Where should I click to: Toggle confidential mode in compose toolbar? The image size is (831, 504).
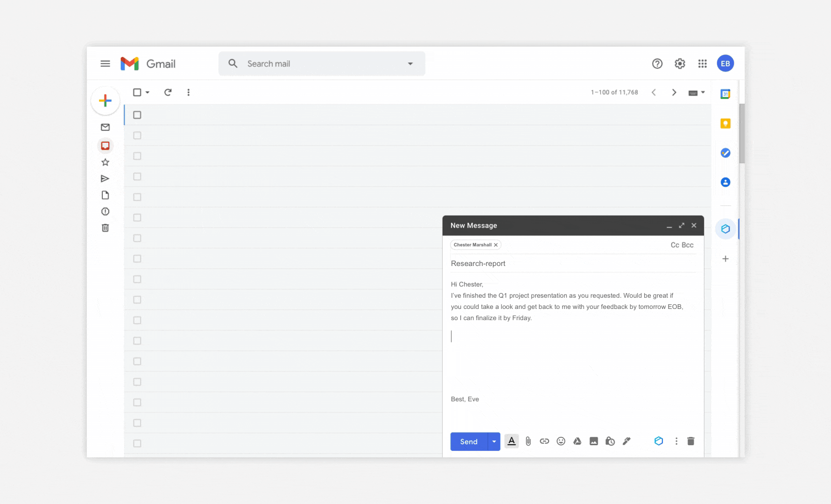tap(610, 441)
